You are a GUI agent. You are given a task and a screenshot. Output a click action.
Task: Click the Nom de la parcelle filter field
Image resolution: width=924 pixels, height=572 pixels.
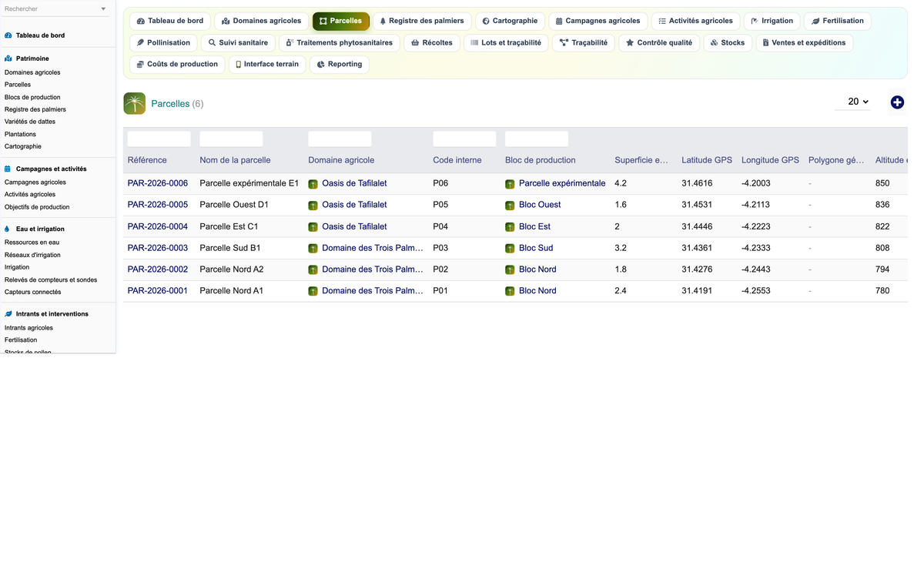click(x=231, y=139)
